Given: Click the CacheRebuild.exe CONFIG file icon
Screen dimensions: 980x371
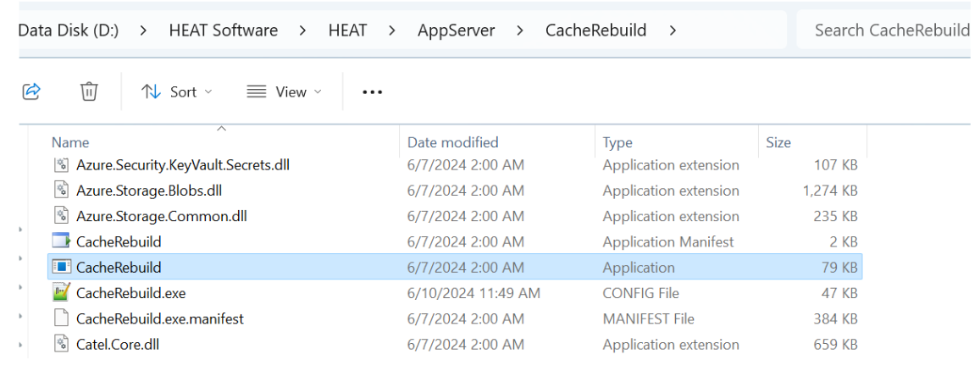Looking at the screenshot, I should [x=61, y=293].
